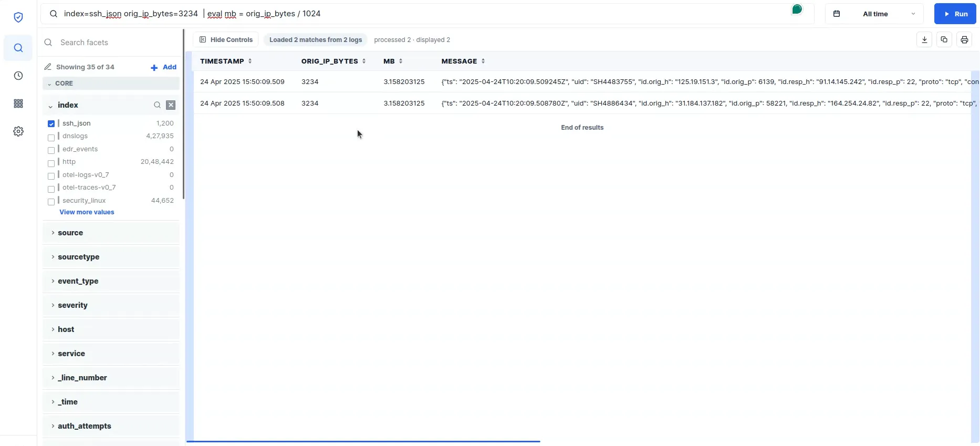Click the search facets magnifier icon
This screenshot has height=446, width=980.
(x=48, y=43)
